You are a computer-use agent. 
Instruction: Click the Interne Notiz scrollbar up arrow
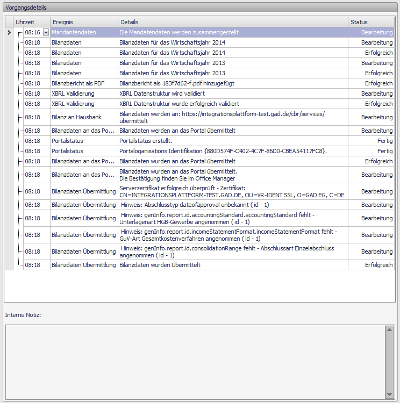pos(389,329)
